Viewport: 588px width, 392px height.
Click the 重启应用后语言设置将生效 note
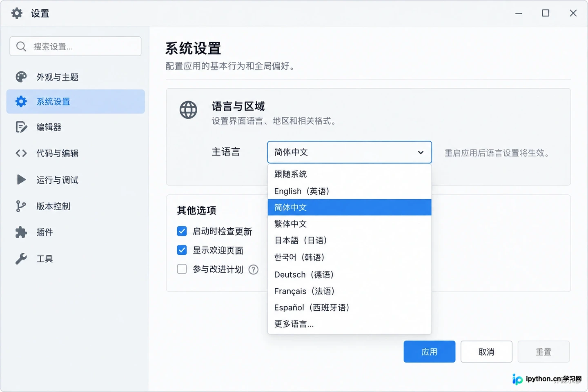(x=498, y=153)
